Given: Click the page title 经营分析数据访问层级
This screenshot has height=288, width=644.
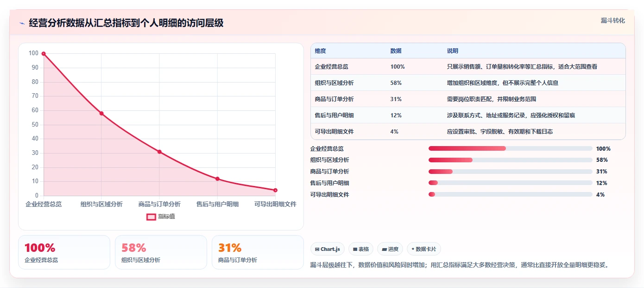Looking at the screenshot, I should [x=126, y=23].
